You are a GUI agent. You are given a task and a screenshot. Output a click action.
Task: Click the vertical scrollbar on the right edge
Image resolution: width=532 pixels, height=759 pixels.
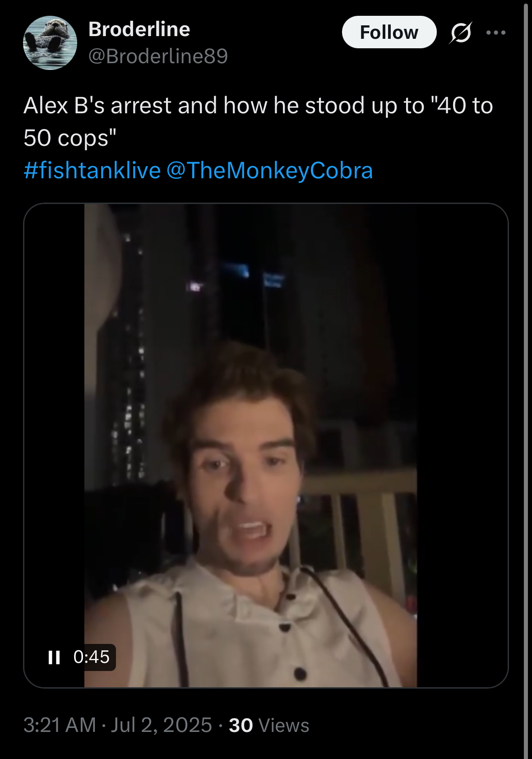tap(526, 379)
